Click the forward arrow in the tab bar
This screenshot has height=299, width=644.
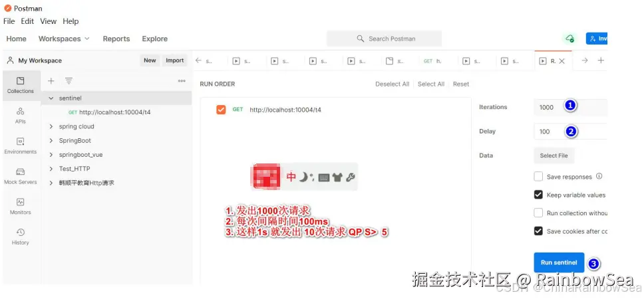click(585, 60)
